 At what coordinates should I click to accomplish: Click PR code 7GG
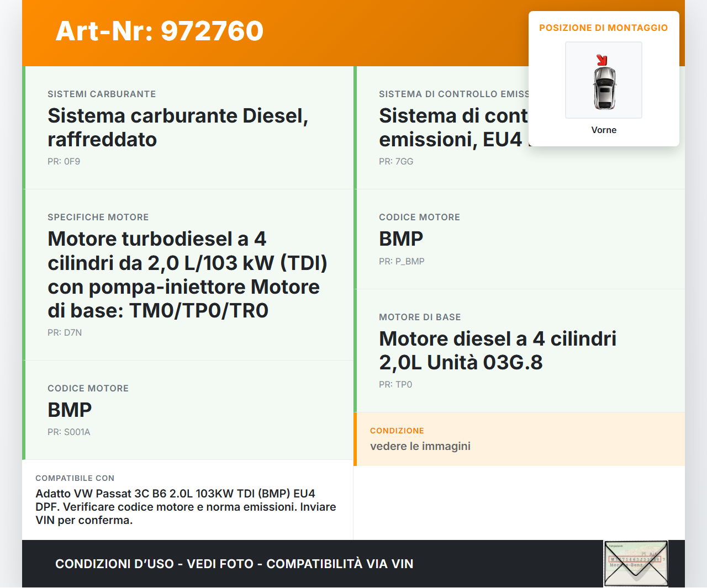pos(396,162)
